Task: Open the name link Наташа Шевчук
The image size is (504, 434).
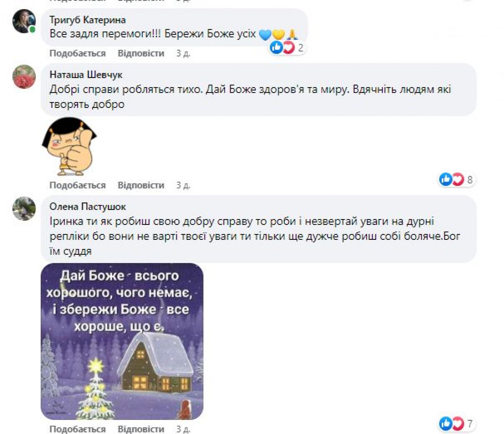Action: coord(86,75)
